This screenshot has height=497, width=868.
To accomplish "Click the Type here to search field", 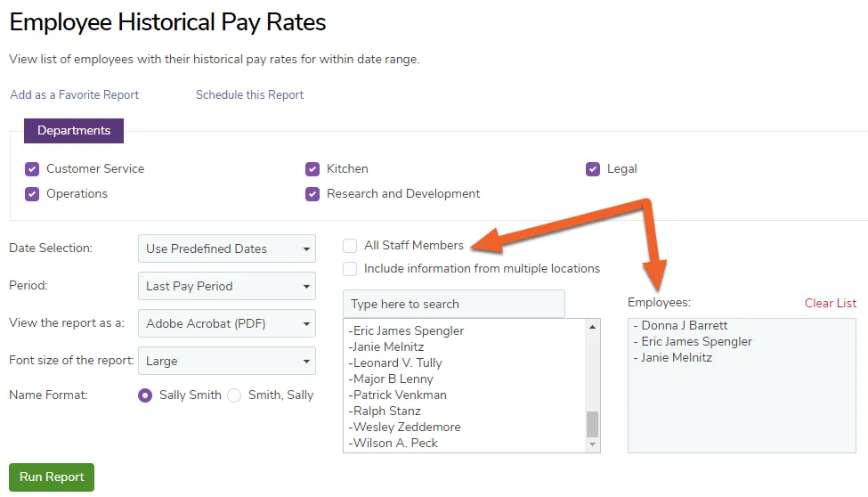I will [x=454, y=305].
